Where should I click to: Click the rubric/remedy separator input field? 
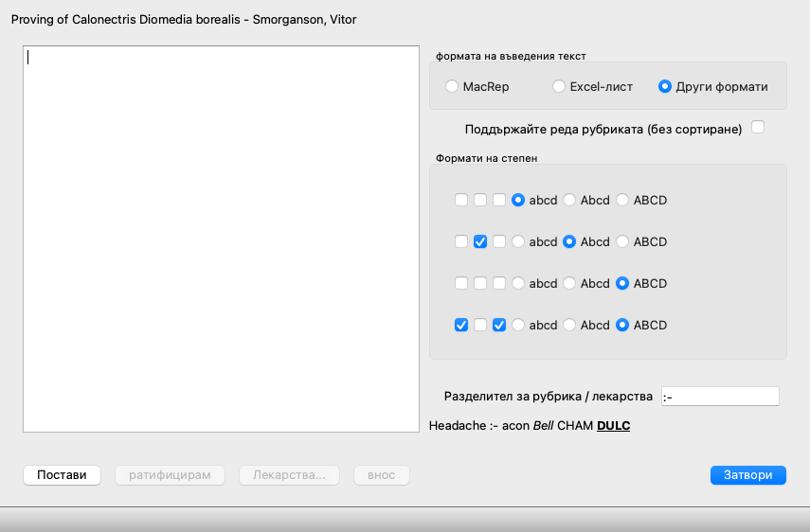pos(720,396)
